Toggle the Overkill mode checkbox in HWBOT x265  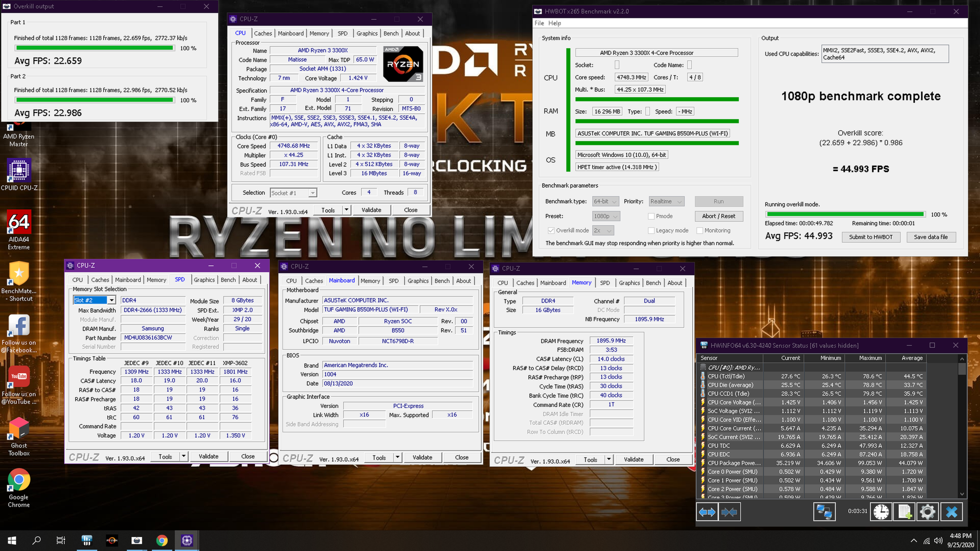pyautogui.click(x=551, y=231)
